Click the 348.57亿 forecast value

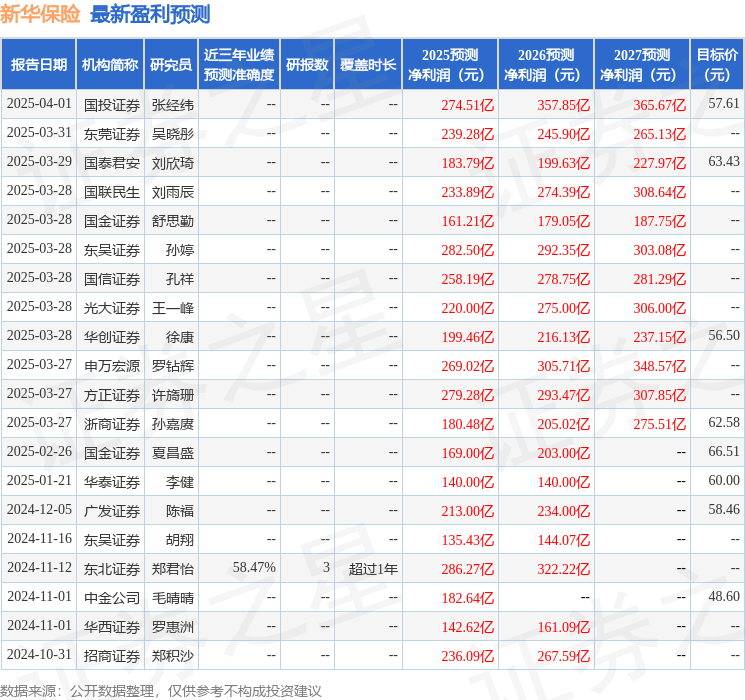pyautogui.click(x=659, y=366)
